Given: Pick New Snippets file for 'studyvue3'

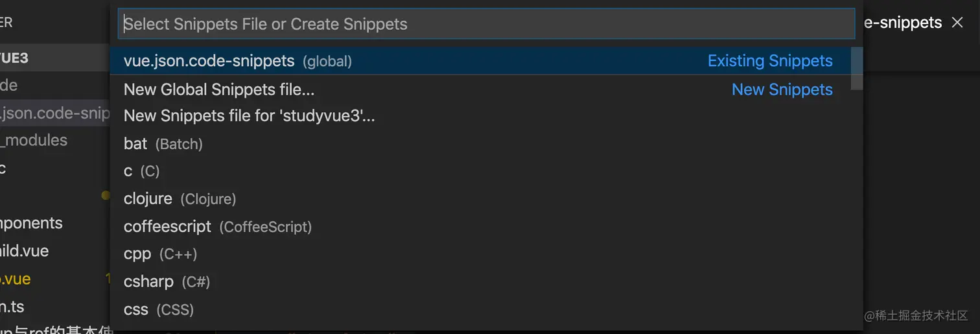Looking at the screenshot, I should pyautogui.click(x=249, y=116).
